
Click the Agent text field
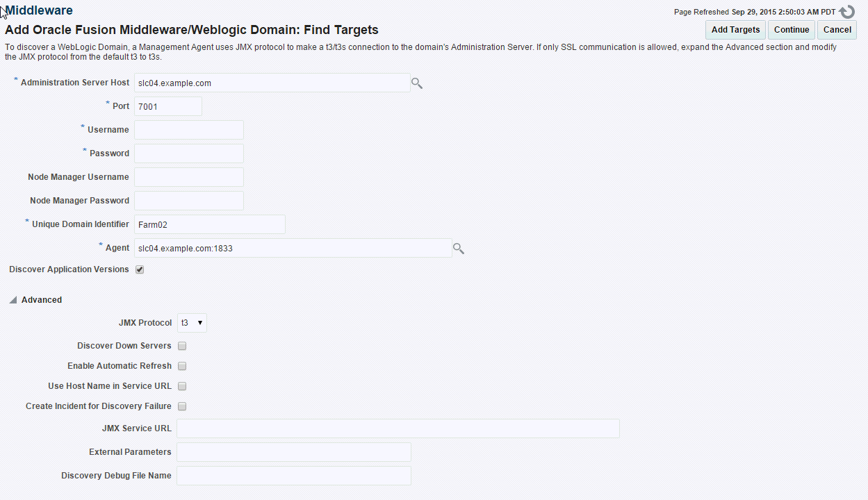[293, 248]
